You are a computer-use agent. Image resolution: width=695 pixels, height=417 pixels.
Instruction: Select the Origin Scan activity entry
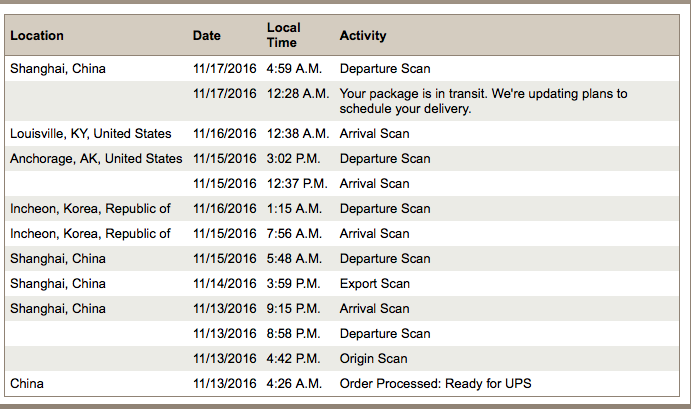(x=374, y=359)
